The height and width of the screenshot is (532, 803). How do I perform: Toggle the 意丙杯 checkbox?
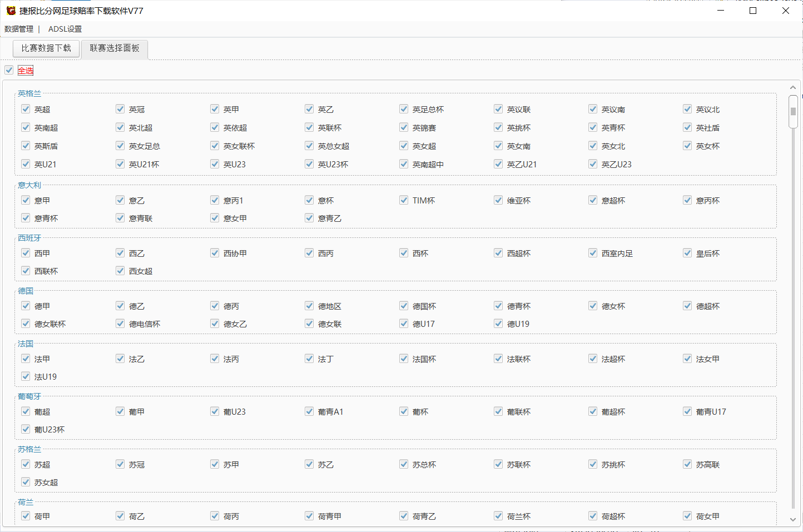click(x=687, y=200)
